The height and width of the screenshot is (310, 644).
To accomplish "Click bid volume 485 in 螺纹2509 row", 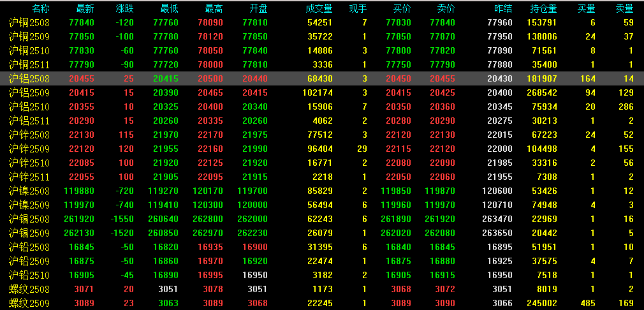I will coord(588,304).
